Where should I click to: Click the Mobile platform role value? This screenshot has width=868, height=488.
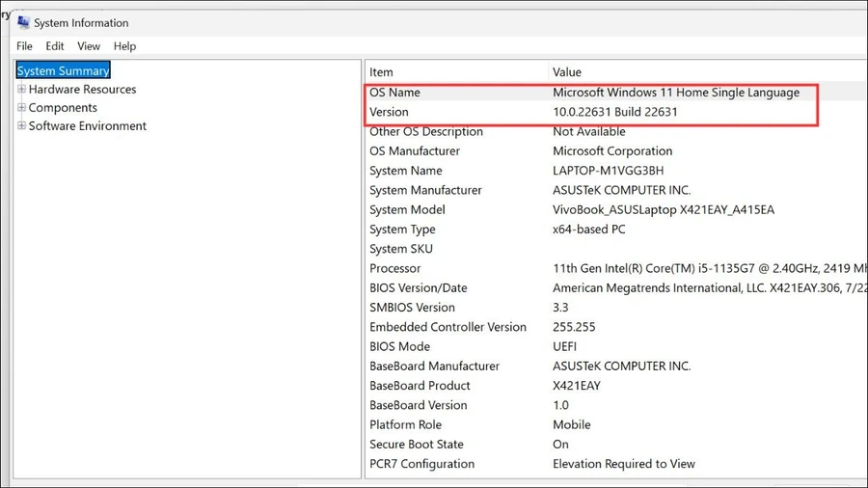tap(572, 425)
